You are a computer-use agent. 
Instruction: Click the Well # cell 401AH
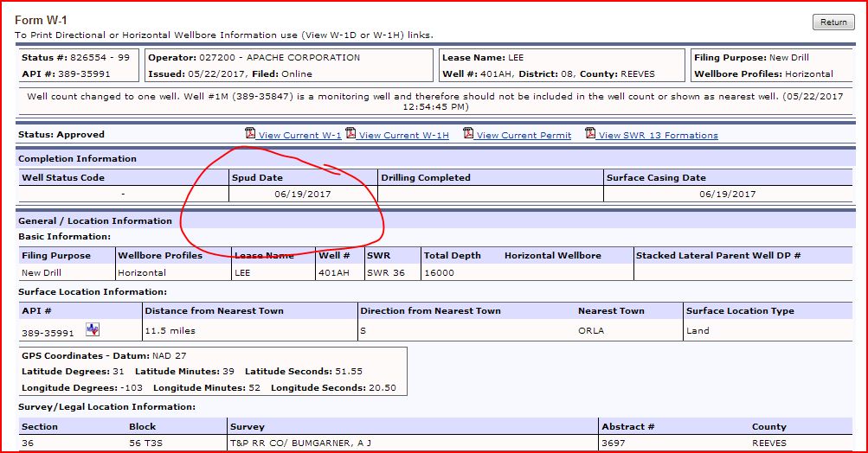[x=334, y=272]
